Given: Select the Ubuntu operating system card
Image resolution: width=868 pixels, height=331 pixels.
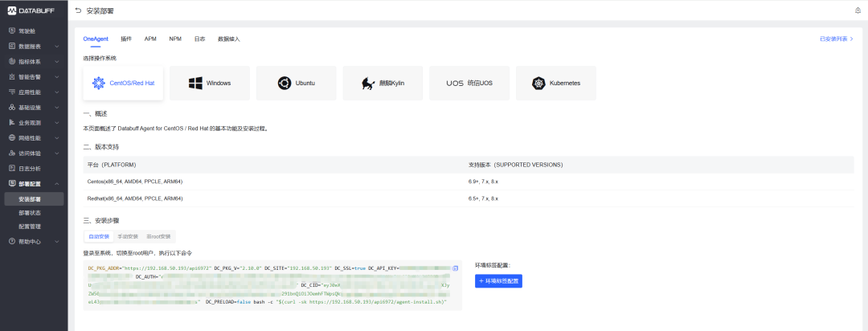Looking at the screenshot, I should pos(296,83).
